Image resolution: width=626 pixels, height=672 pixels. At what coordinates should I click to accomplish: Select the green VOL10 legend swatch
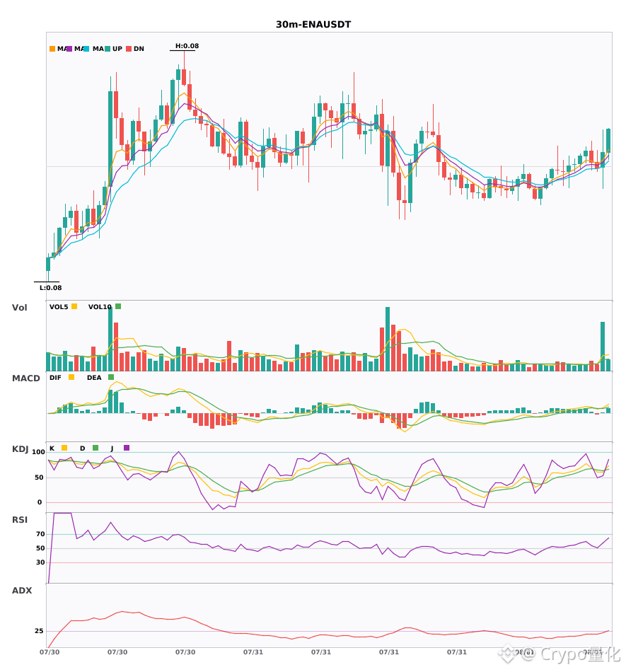[x=118, y=306]
